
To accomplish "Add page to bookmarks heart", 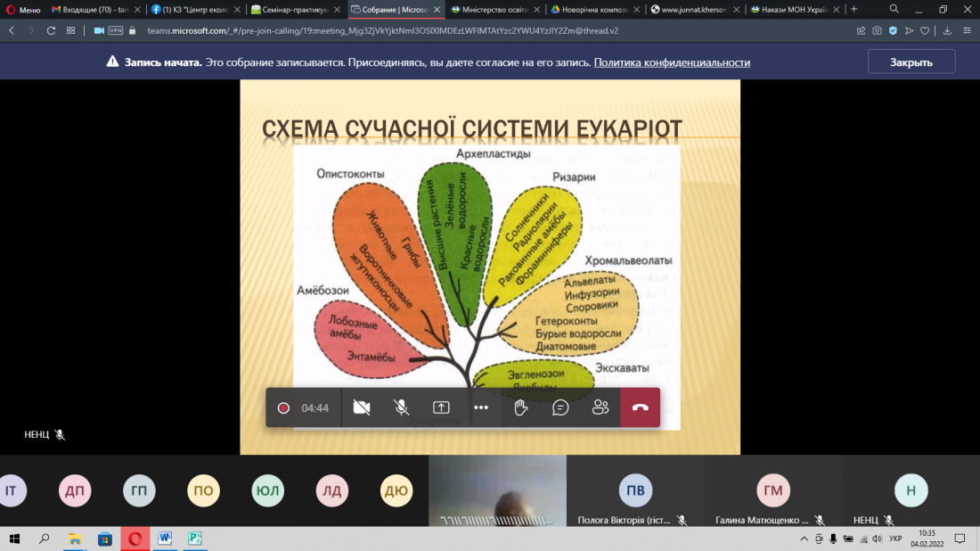I will tap(925, 30).
